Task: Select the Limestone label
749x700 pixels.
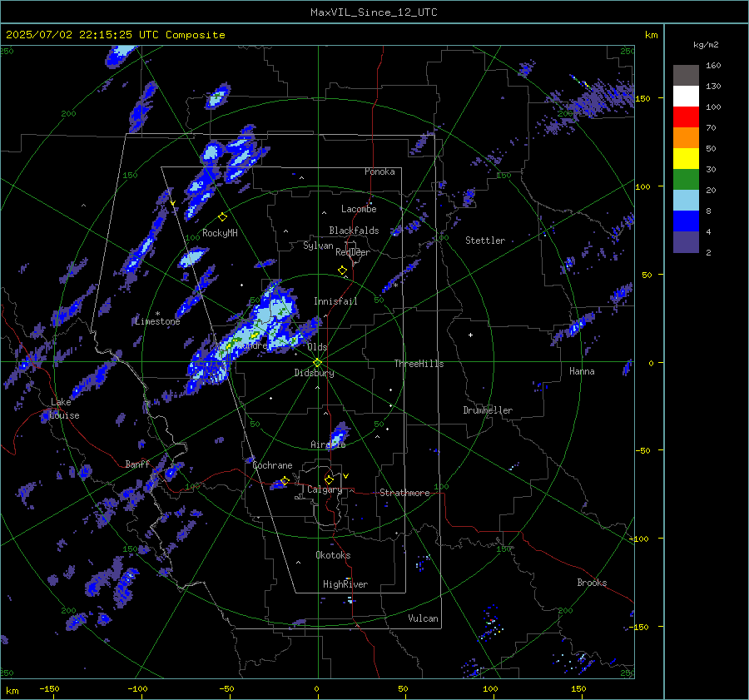Action: 157,321
